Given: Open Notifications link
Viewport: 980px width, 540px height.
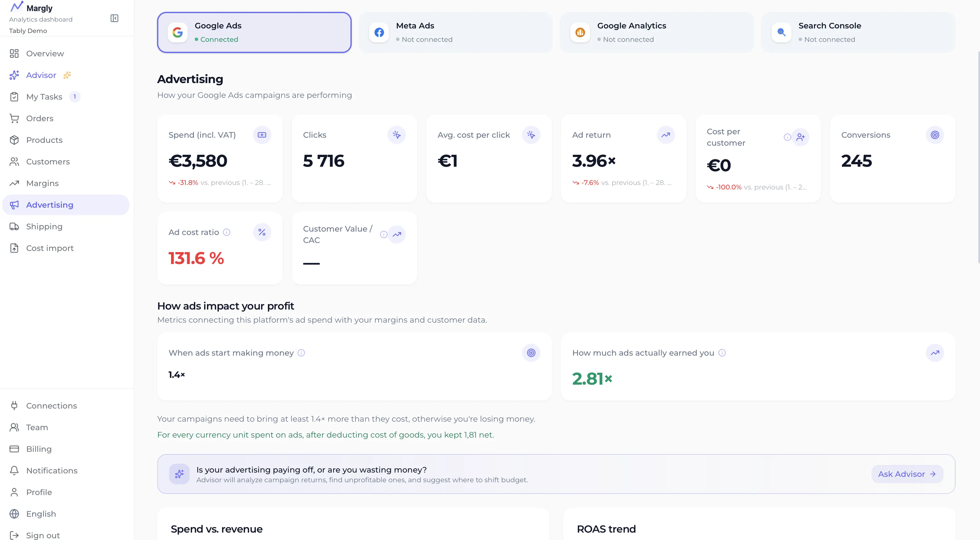Looking at the screenshot, I should click(66, 471).
